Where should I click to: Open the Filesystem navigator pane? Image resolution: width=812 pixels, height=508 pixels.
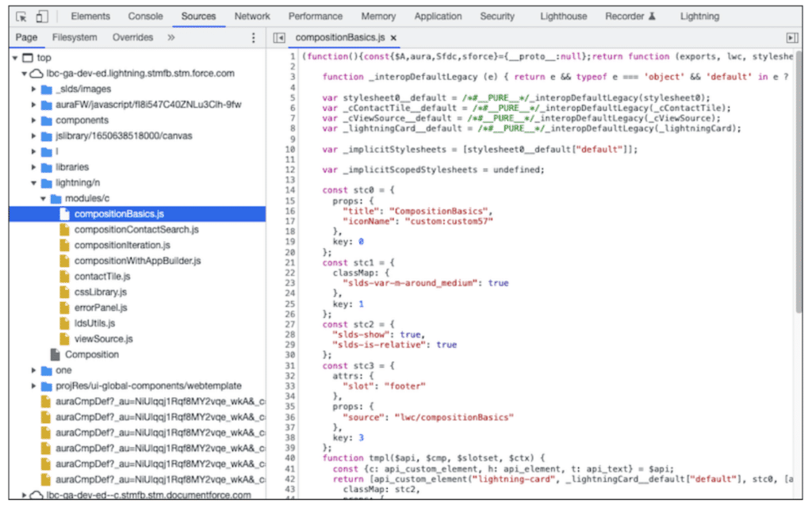(x=75, y=37)
